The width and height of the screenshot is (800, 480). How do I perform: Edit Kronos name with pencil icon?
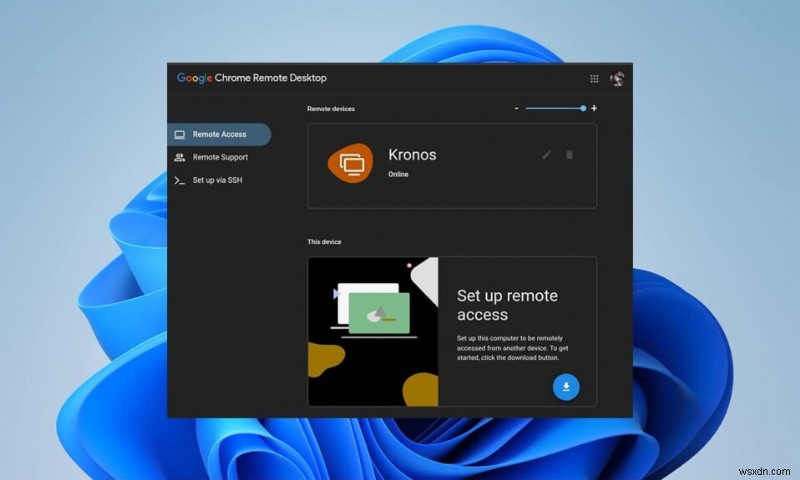tap(546, 155)
